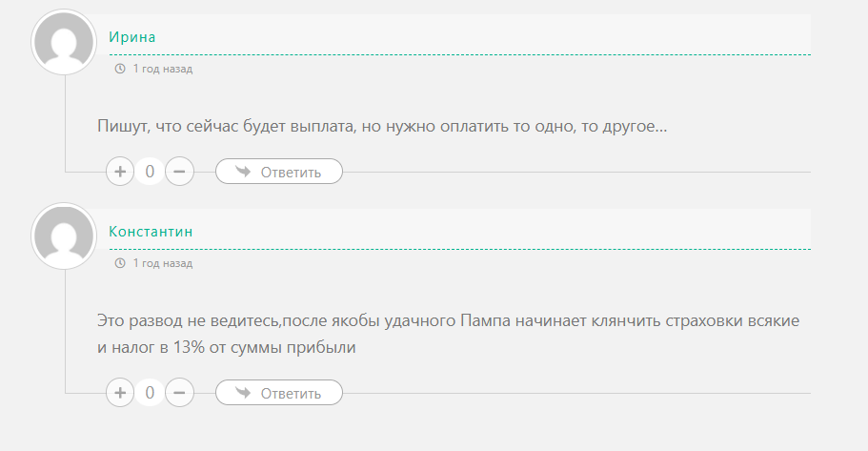This screenshot has height=451, width=868.
Task: Click the clock icon under Ирина's name
Action: (119, 69)
